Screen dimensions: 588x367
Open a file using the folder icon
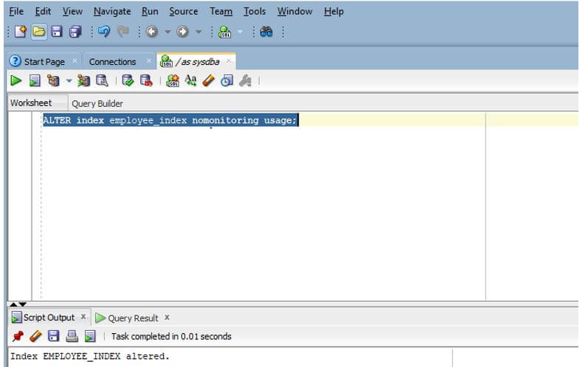tap(38, 32)
